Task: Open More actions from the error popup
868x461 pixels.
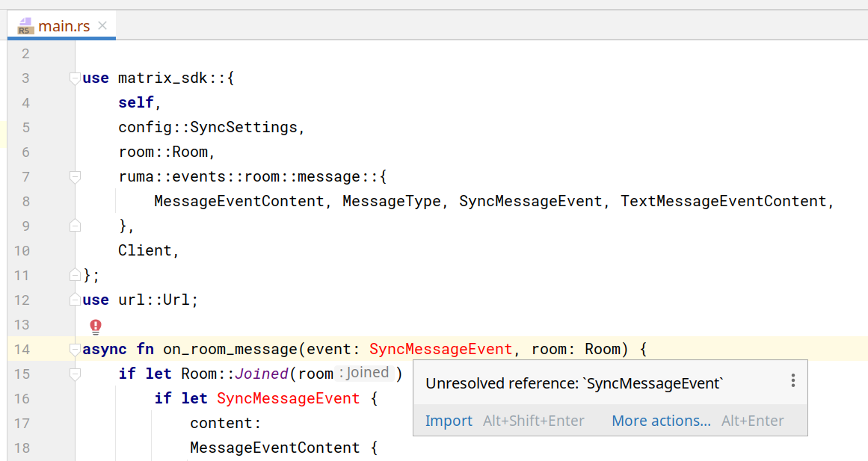Action: 660,420
